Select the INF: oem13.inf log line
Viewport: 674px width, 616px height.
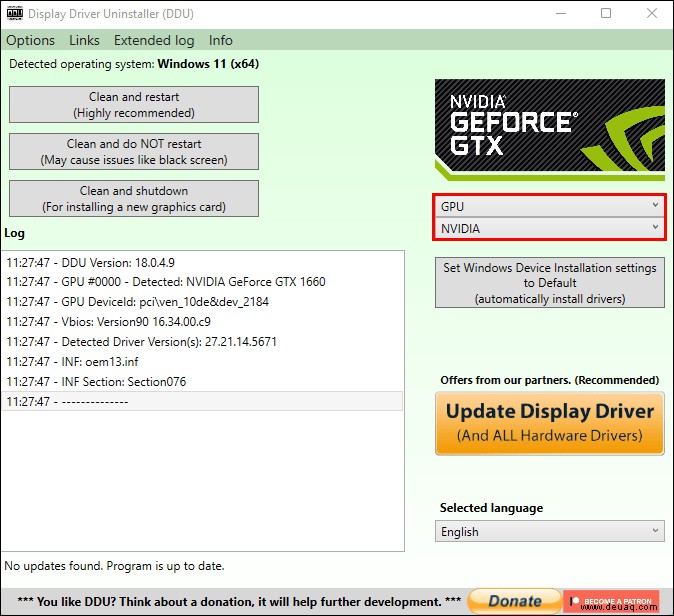[x=202, y=362]
